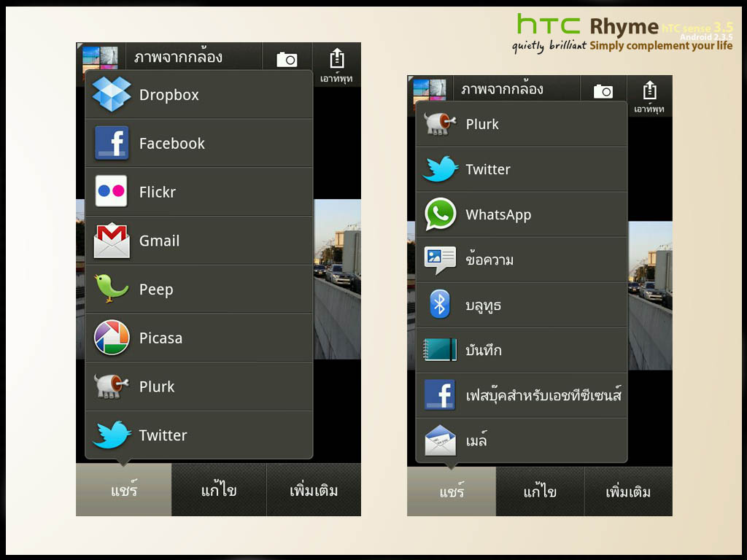Image resolution: width=747 pixels, height=560 pixels.
Task: Tap the Plurk icon in left phone list
Action: (111, 386)
